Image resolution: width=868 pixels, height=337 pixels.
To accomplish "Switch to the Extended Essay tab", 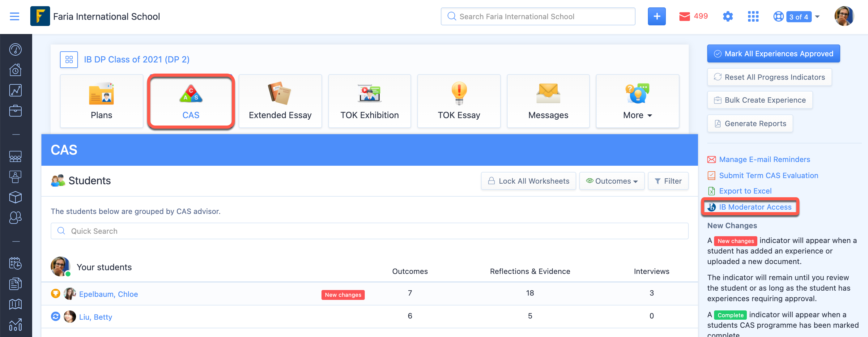I will click(x=280, y=101).
